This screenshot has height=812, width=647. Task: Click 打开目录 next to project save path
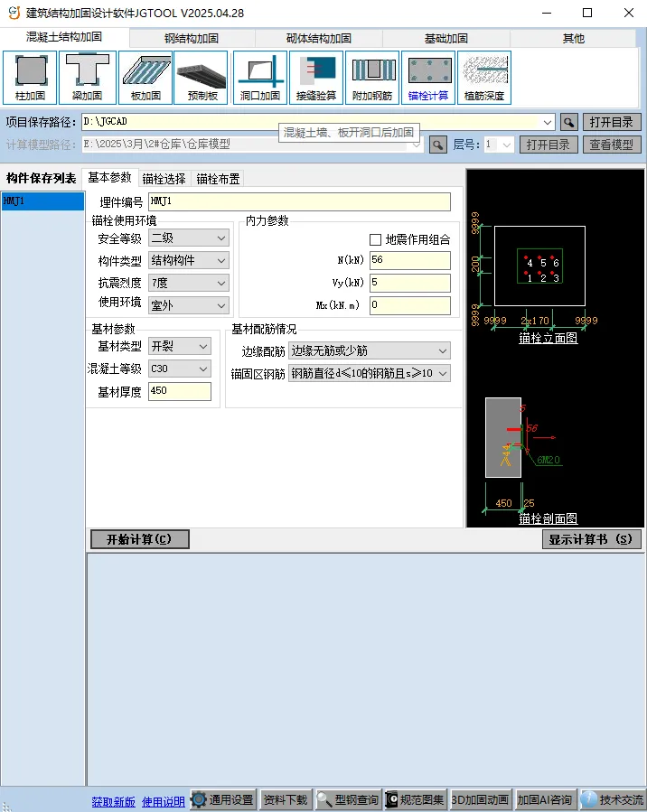click(x=612, y=122)
